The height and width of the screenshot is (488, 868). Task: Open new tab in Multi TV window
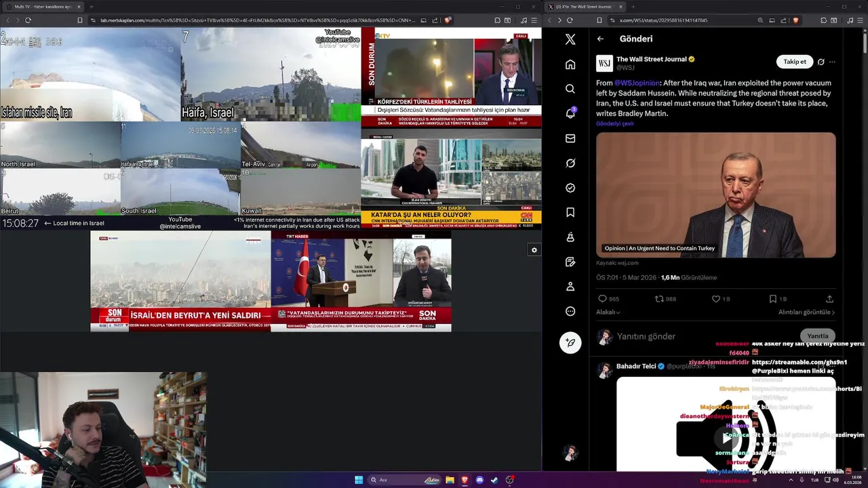point(91,7)
